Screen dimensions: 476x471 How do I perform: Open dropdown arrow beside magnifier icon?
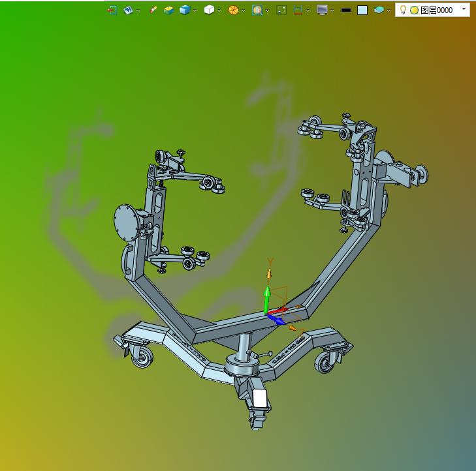tap(267, 10)
